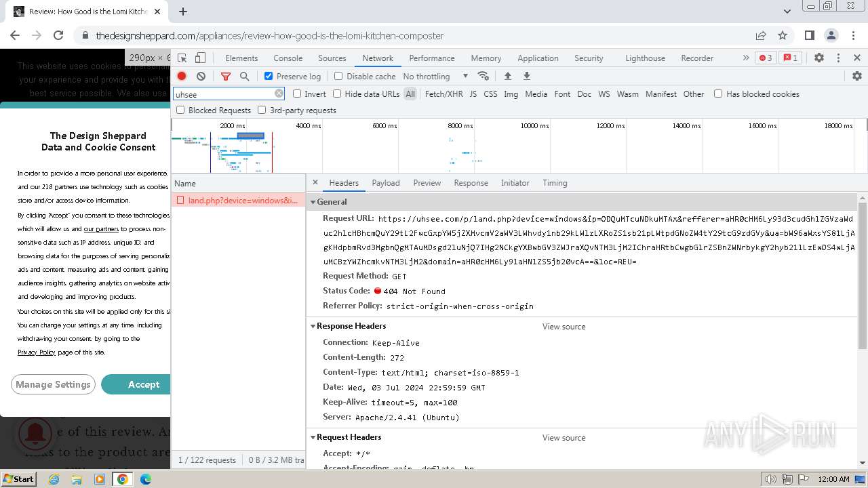This screenshot has width=868, height=488.
Task: Enable Disable cache checkbox
Action: pos(338,76)
